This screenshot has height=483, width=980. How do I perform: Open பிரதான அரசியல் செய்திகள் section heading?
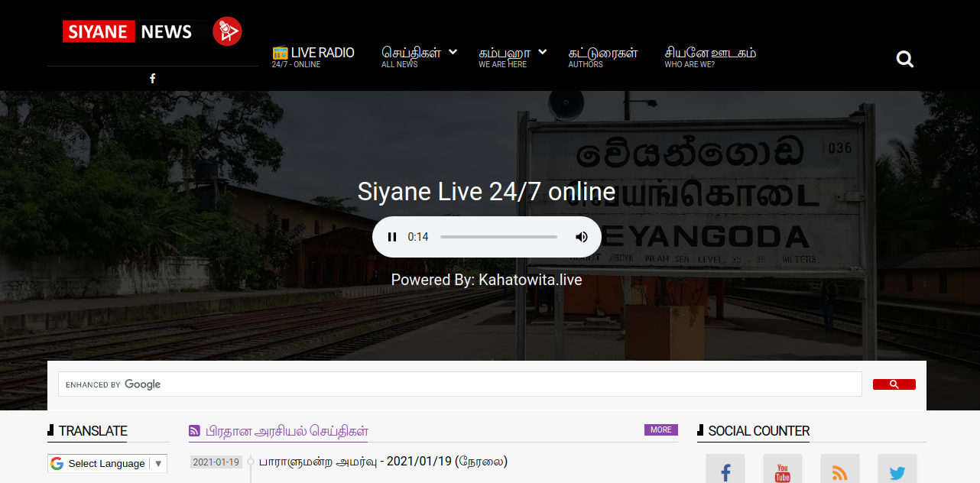click(287, 431)
